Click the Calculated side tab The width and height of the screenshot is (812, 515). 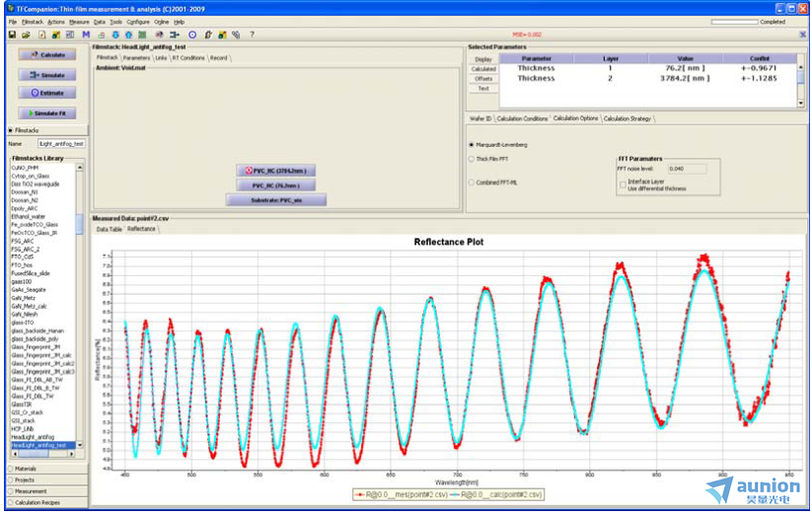pos(483,69)
